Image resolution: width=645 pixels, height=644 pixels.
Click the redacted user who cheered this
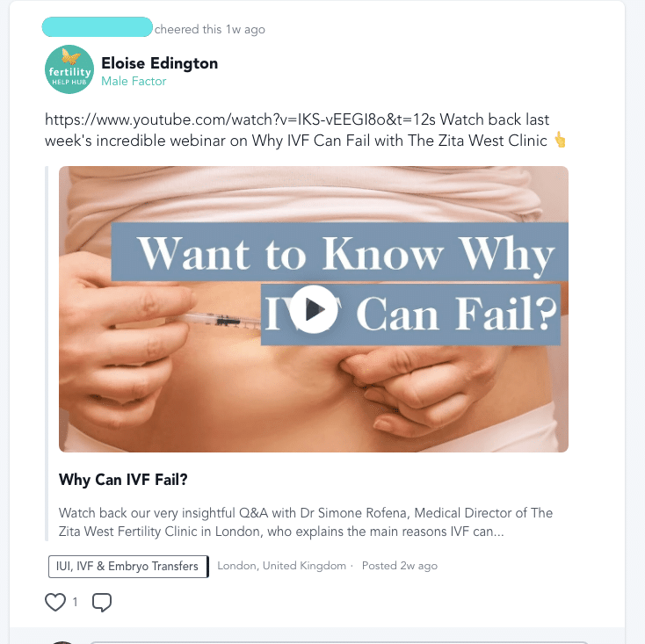[97, 27]
